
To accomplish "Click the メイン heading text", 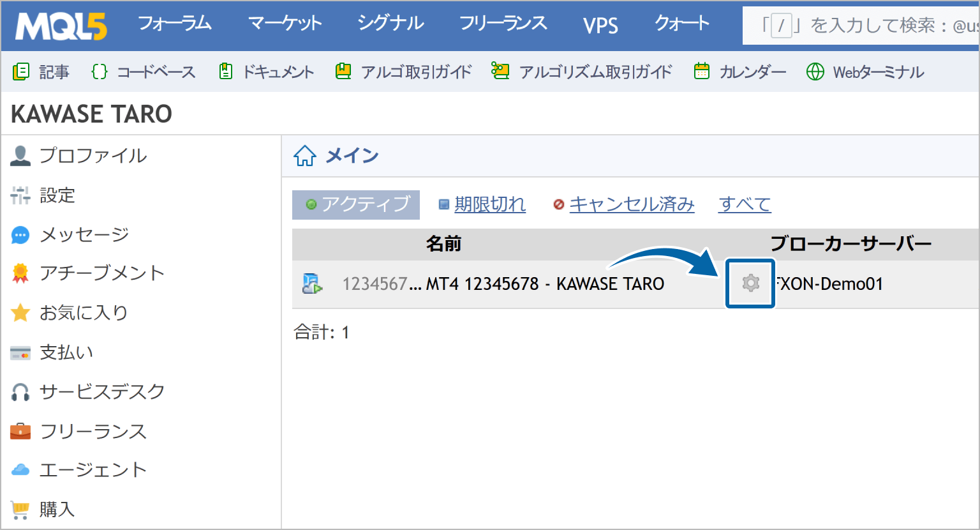I will click(352, 155).
